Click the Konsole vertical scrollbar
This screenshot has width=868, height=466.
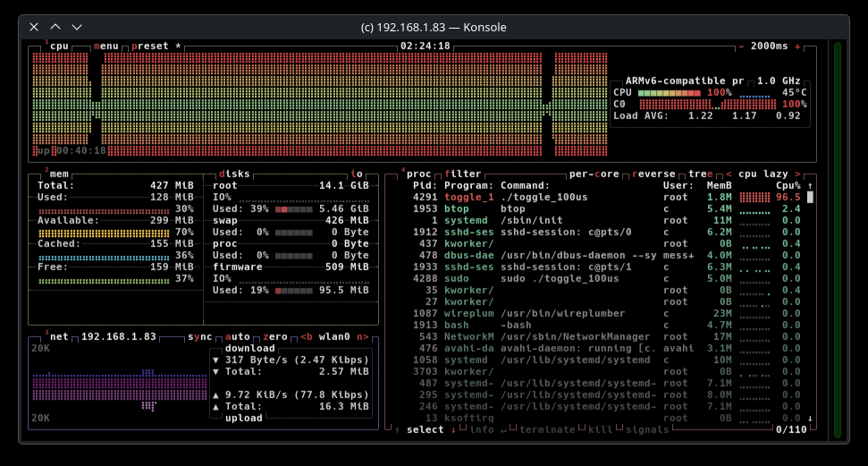838,240
